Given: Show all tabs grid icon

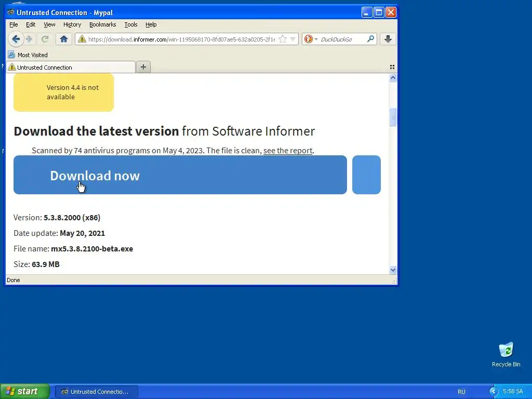Looking at the screenshot, I should [x=392, y=67].
